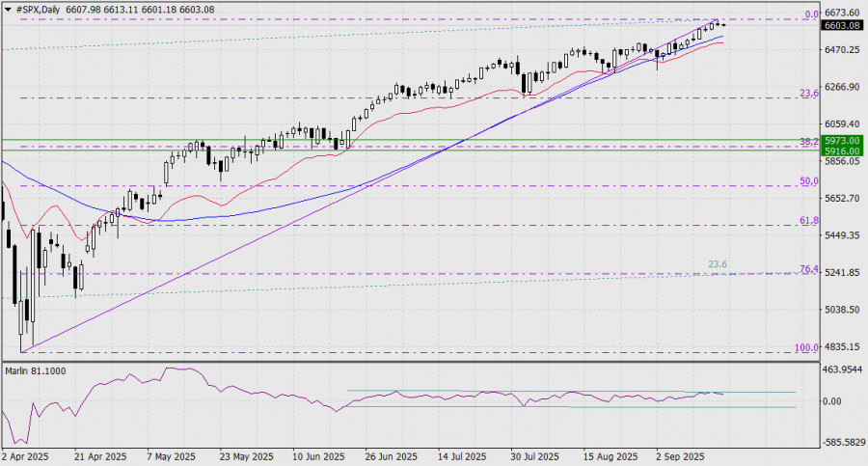Click the 100.0 Fibonacci level label
Image resolution: width=868 pixels, height=466 pixels.
pos(805,347)
